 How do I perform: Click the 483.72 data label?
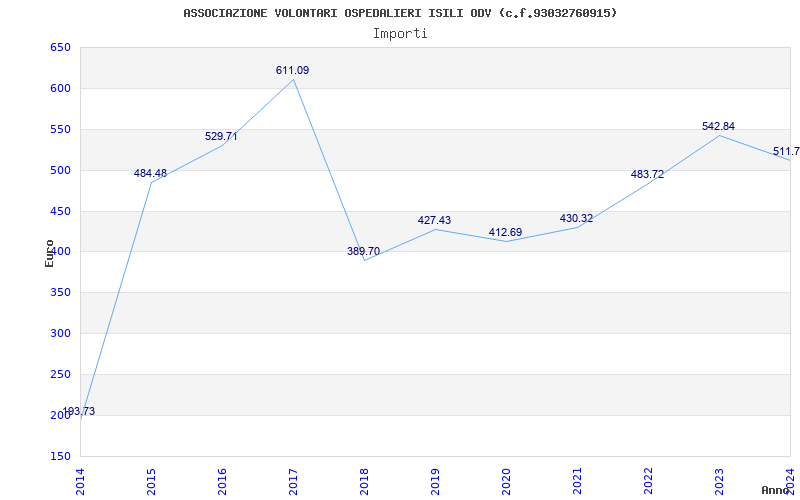click(x=647, y=174)
